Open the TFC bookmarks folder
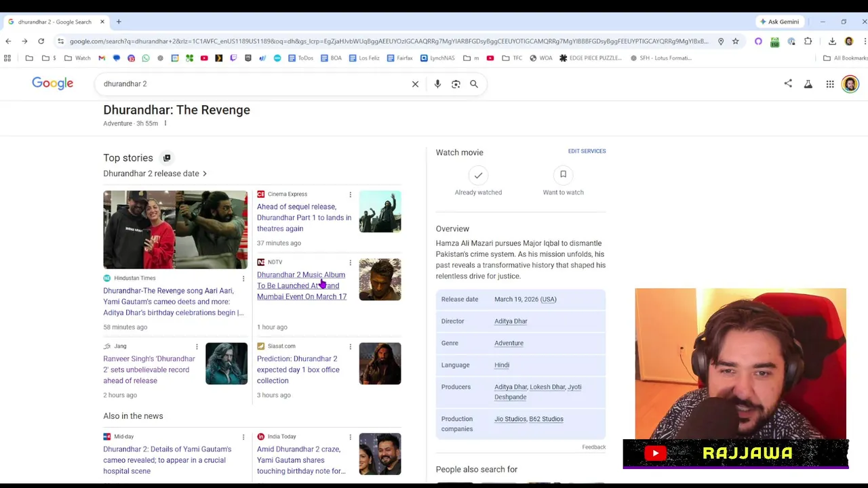The width and height of the screenshot is (868, 488). click(512, 58)
